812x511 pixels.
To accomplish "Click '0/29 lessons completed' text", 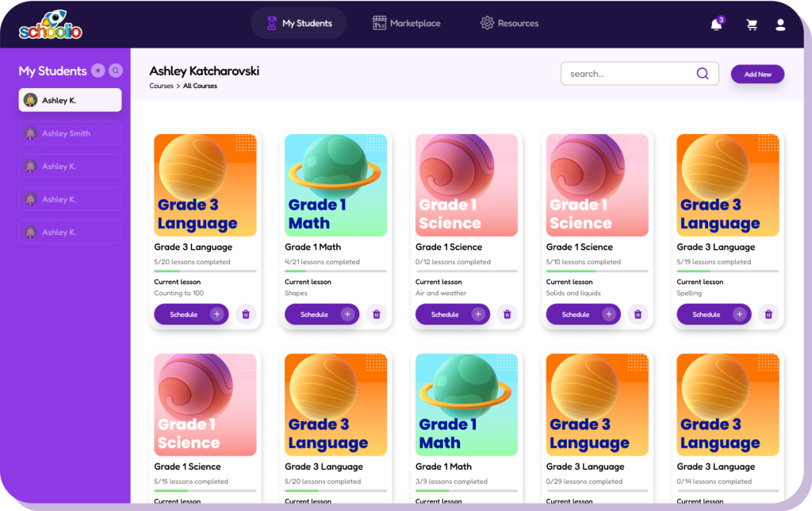I will tap(584, 482).
